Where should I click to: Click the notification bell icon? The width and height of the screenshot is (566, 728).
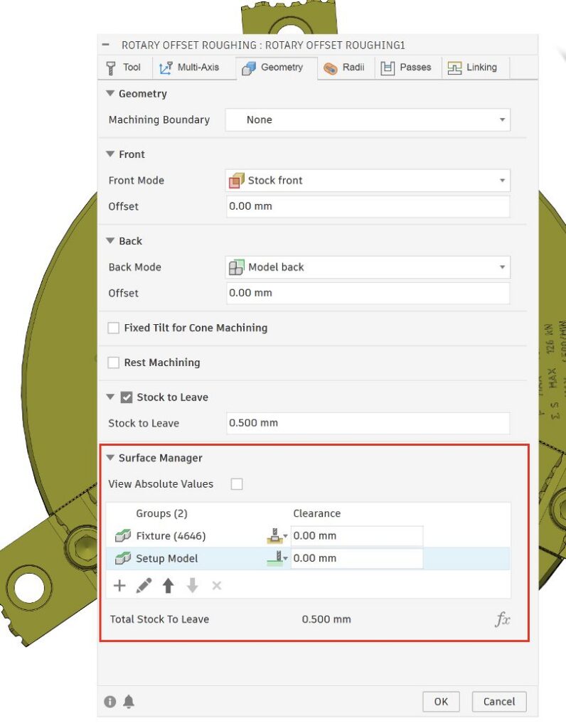129,702
